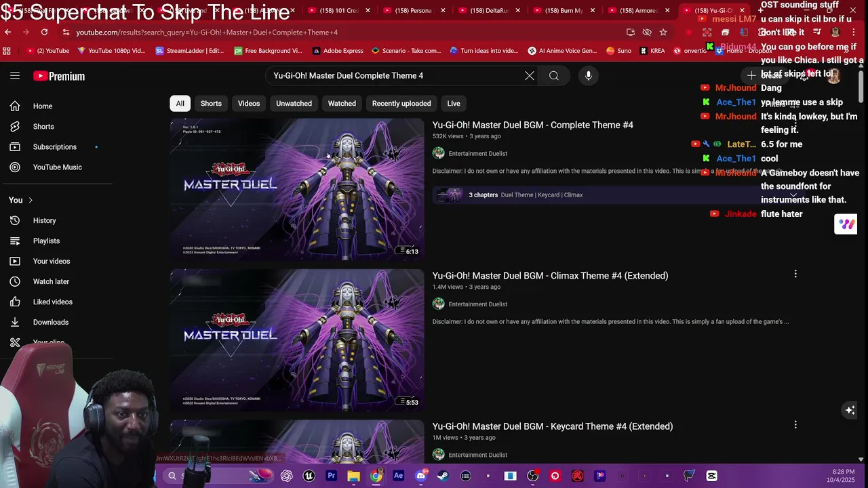
Task: Open the YouTube guide hamburger menu
Action: [15, 76]
